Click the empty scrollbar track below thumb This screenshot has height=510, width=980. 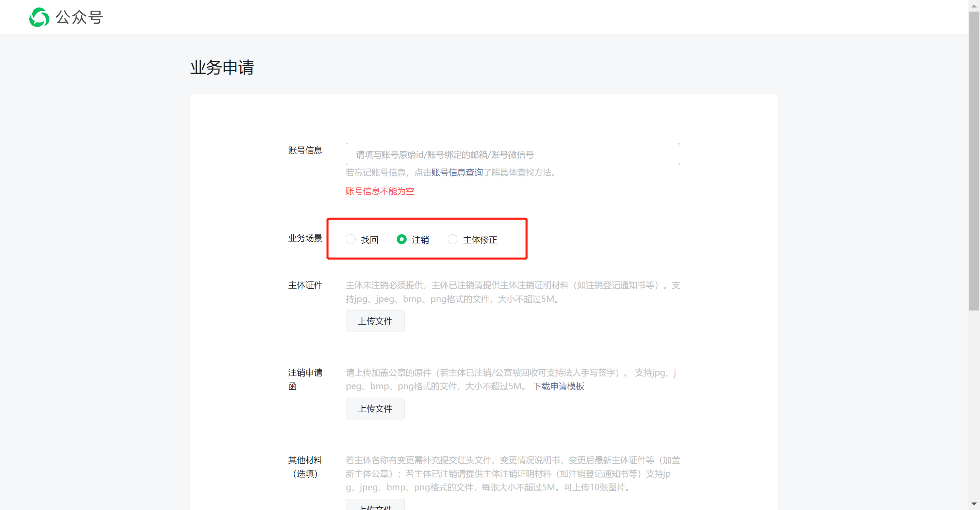974,403
